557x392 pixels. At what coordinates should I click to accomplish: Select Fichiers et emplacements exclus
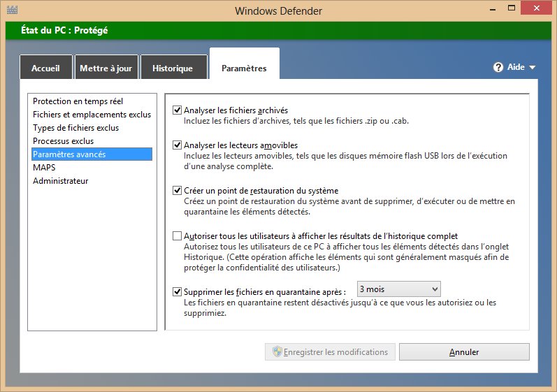pos(92,115)
